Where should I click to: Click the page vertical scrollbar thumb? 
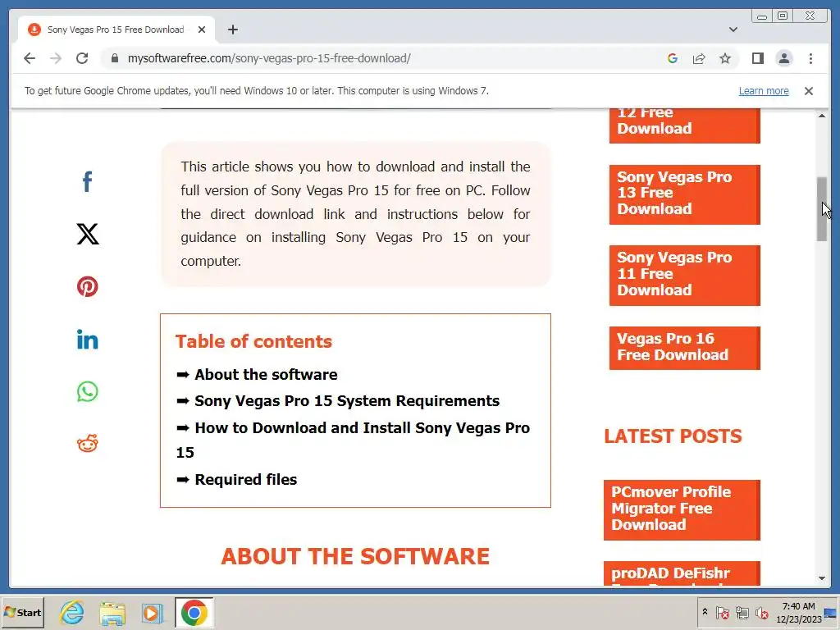click(822, 209)
